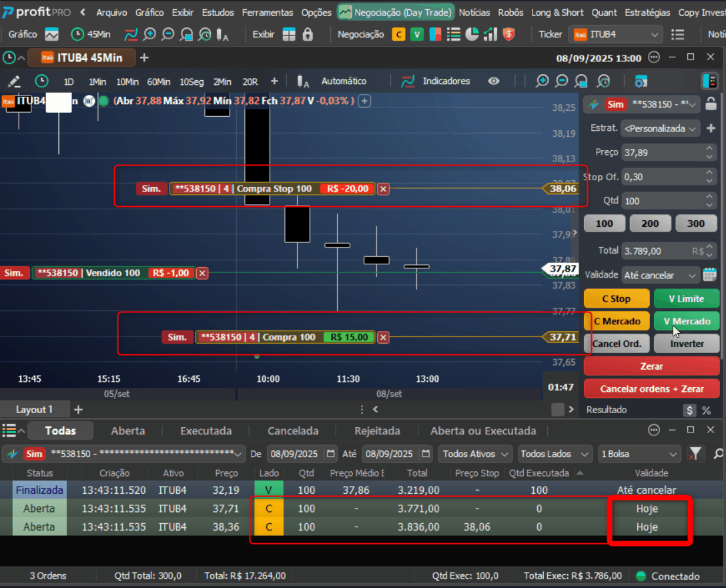Open the Estudos menu
726x588 pixels.
click(218, 13)
